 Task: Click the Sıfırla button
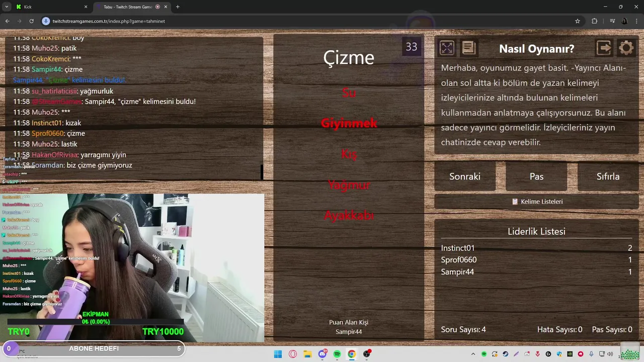click(608, 176)
